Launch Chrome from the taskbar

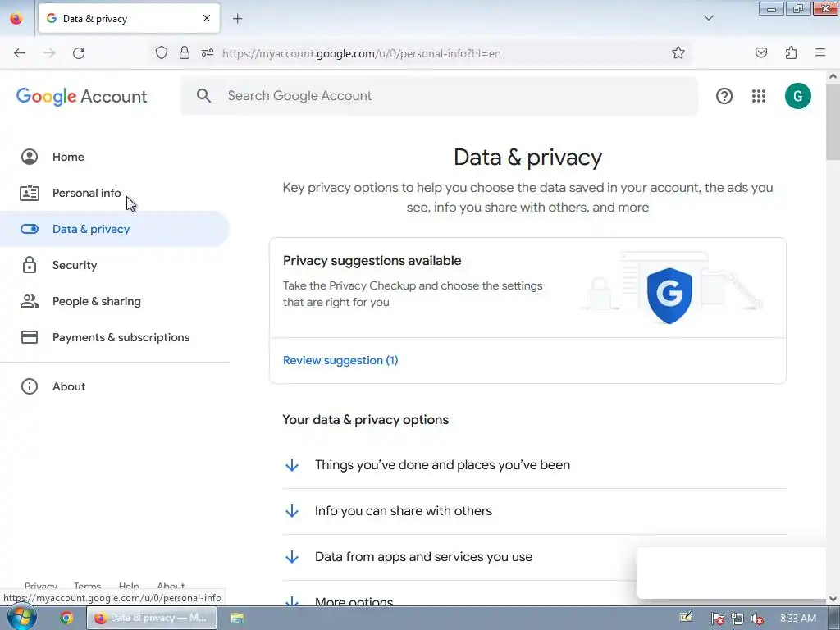[66, 619]
